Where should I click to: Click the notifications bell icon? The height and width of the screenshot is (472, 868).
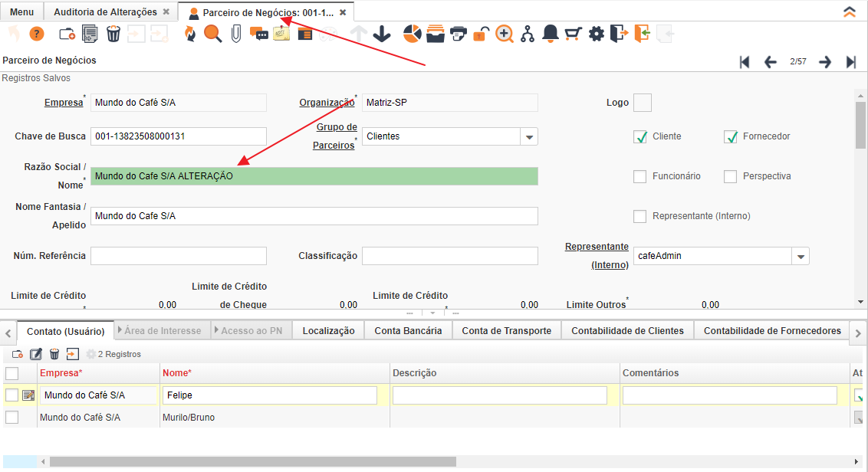click(x=551, y=34)
